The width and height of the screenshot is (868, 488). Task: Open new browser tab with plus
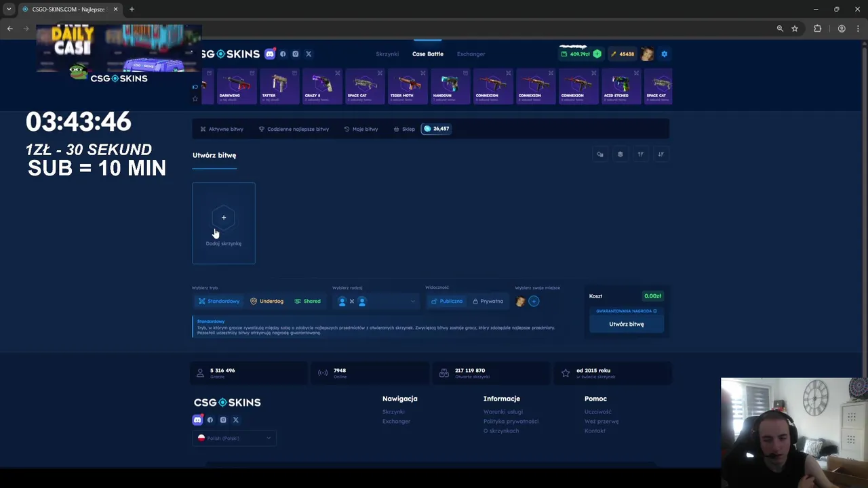tap(132, 9)
